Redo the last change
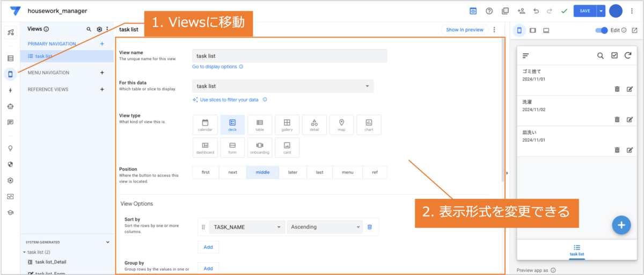The height and width of the screenshot is (275, 644). click(549, 11)
